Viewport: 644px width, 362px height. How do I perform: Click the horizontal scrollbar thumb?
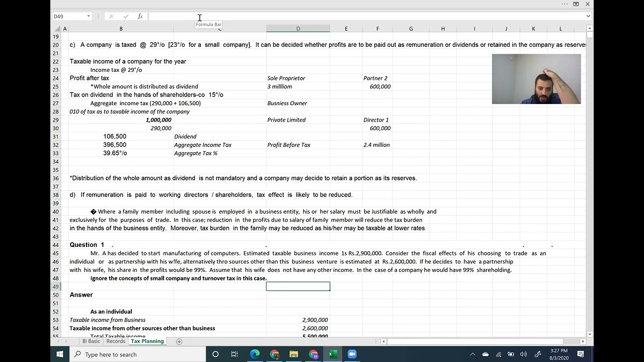point(475,341)
